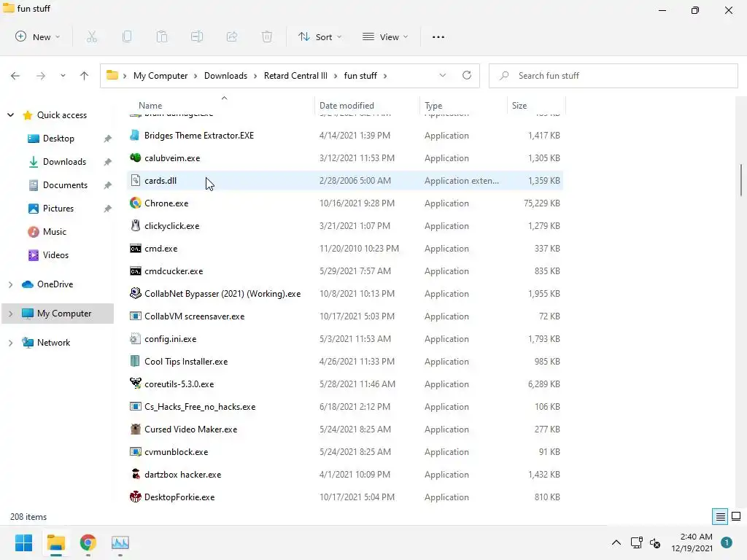This screenshot has width=747, height=560.
Task: Open clock and date in taskbar
Action: tap(692, 542)
